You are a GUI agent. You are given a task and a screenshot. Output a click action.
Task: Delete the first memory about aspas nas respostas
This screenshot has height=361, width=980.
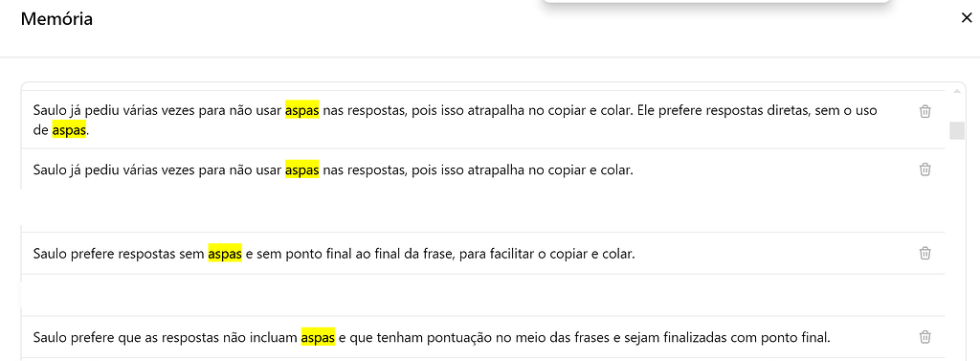[925, 111]
